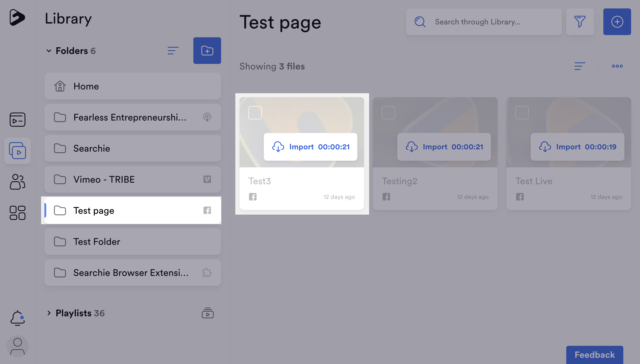Viewport: 640px width, 364px height.
Task: Open the three-dot more options menu
Action: 617,66
